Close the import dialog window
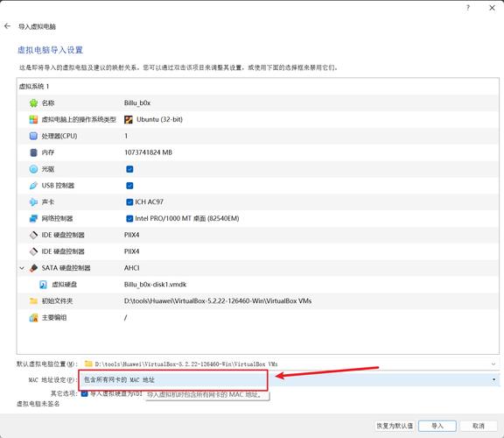The height and width of the screenshot is (438, 504). coord(492,7)
